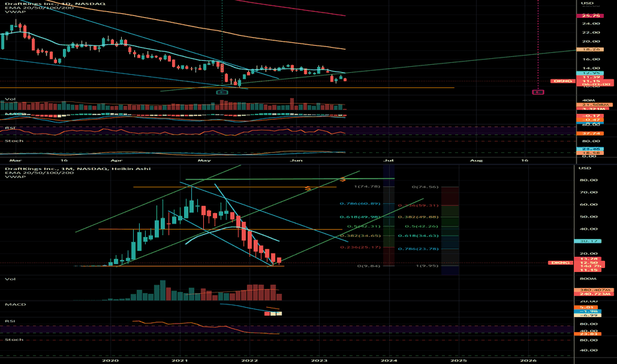Click the 25.75 pink price label
Image resolution: width=617 pixels, height=364 pixels.
pos(590,16)
